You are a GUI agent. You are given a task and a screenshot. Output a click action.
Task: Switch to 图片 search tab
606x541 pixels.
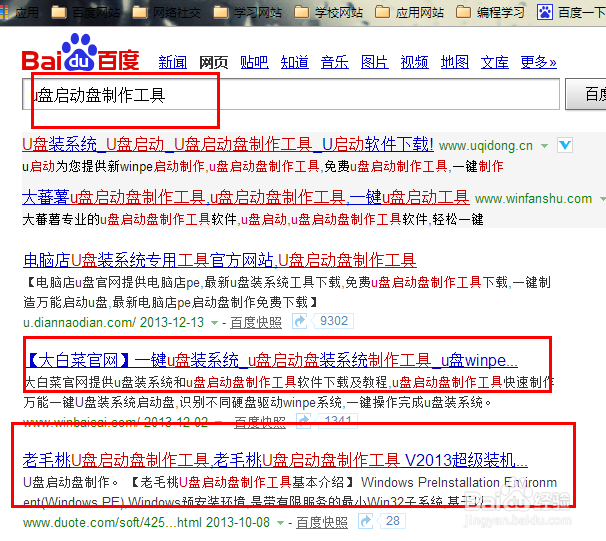click(374, 62)
